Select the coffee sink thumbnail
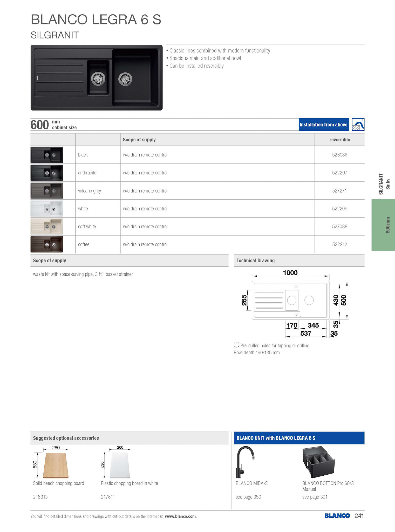This screenshot has height=532, width=395. (x=47, y=244)
